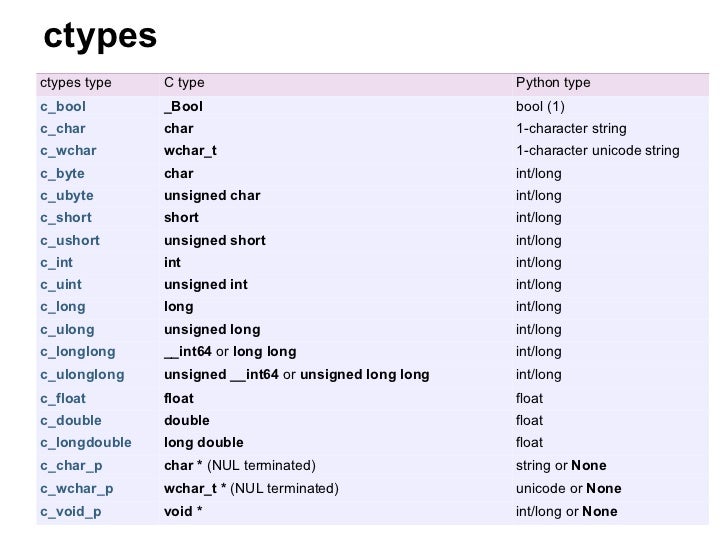Follow the c_wchar_p link

77,489
